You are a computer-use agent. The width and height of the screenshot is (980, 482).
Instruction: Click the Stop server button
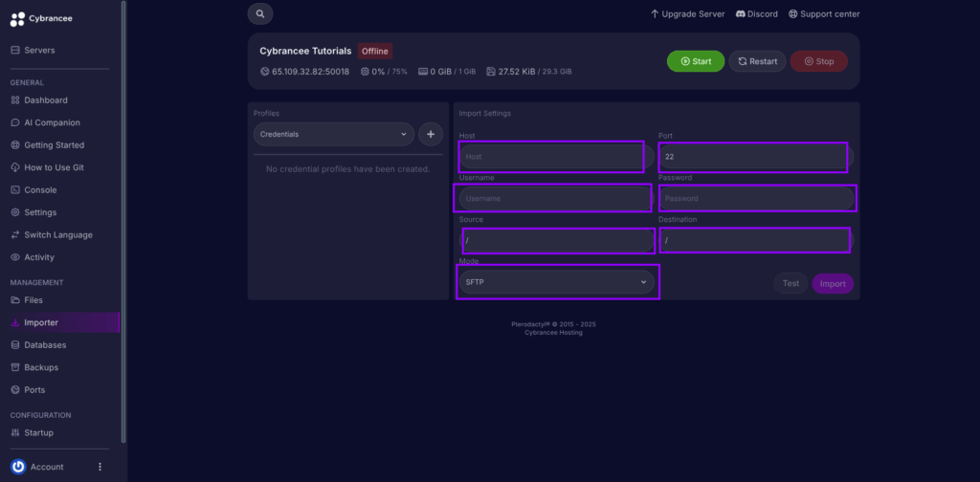pyautogui.click(x=819, y=61)
